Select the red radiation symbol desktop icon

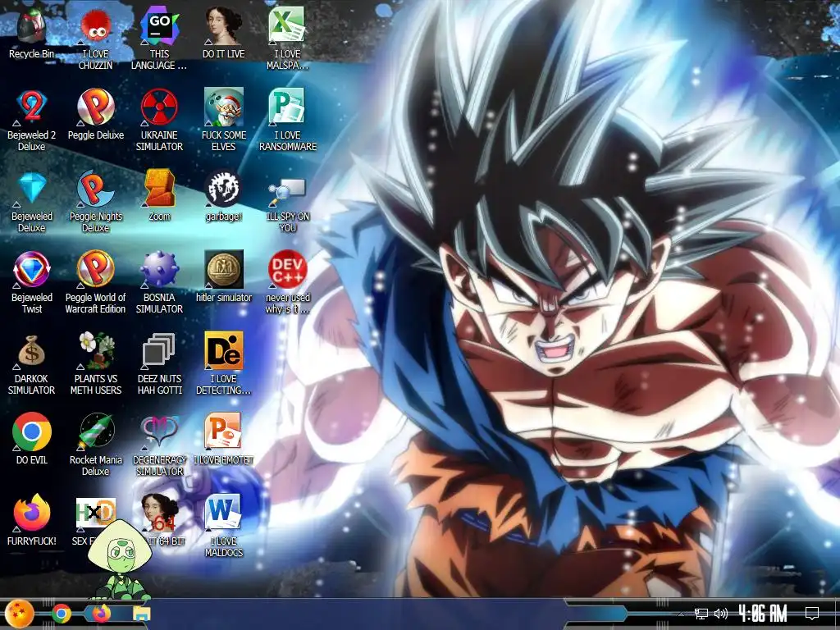[159, 107]
